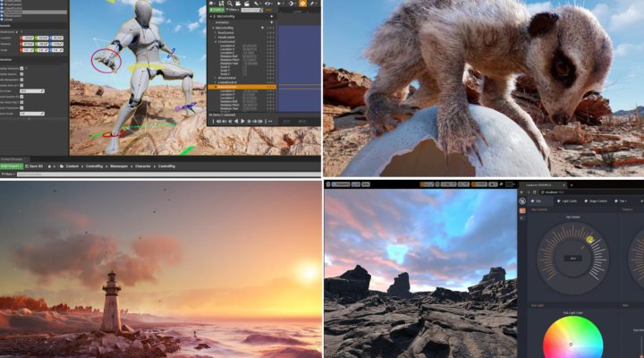Open the Lit view mode dropdown
Image resolution: width=644 pixels, height=358 pixels.
coord(356,184)
